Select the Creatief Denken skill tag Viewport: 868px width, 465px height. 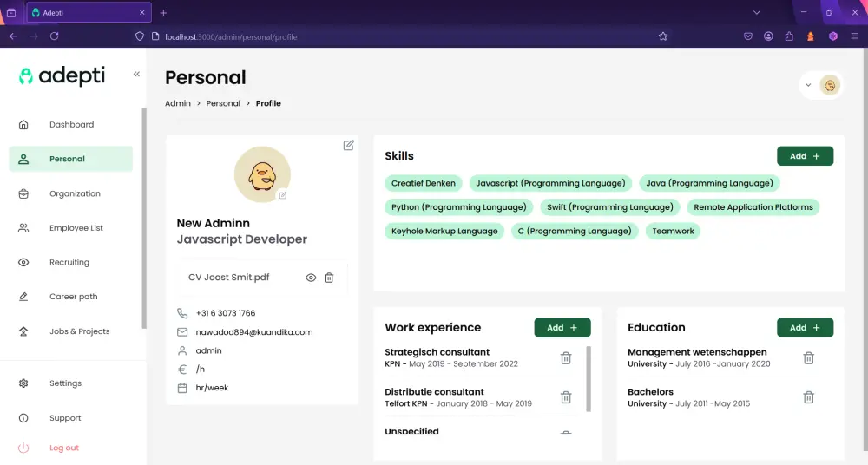point(424,183)
